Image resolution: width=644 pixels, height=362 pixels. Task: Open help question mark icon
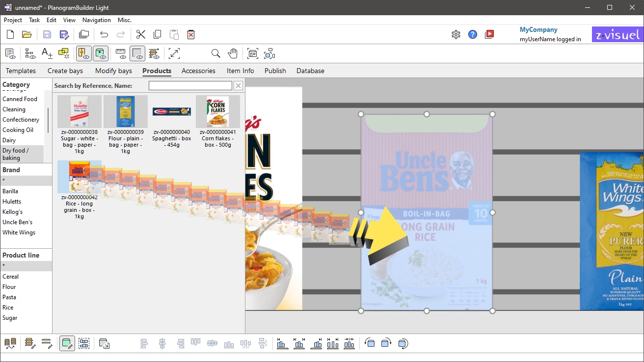pyautogui.click(x=473, y=34)
